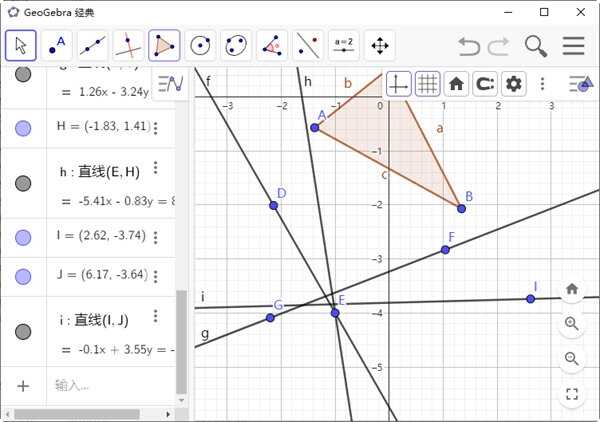Activate the Polygon tool
This screenshot has width=600, height=422.
click(165, 46)
